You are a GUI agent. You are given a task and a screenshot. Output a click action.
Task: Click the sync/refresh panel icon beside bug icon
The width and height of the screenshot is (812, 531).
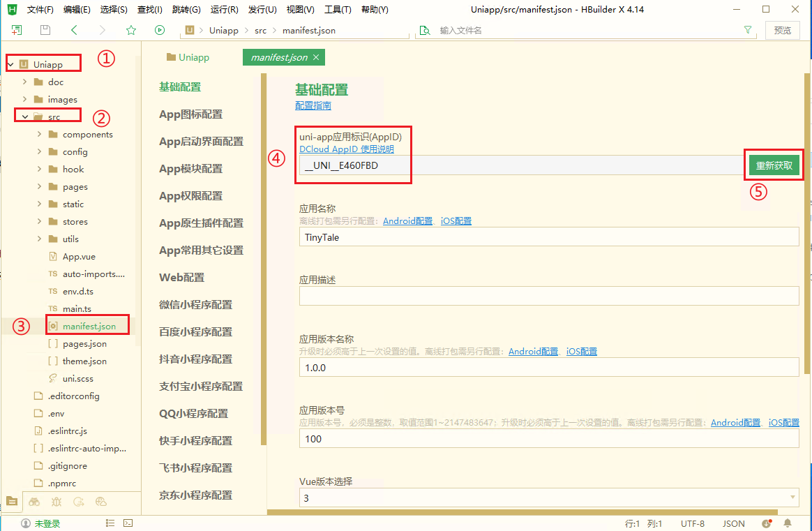[79, 502]
